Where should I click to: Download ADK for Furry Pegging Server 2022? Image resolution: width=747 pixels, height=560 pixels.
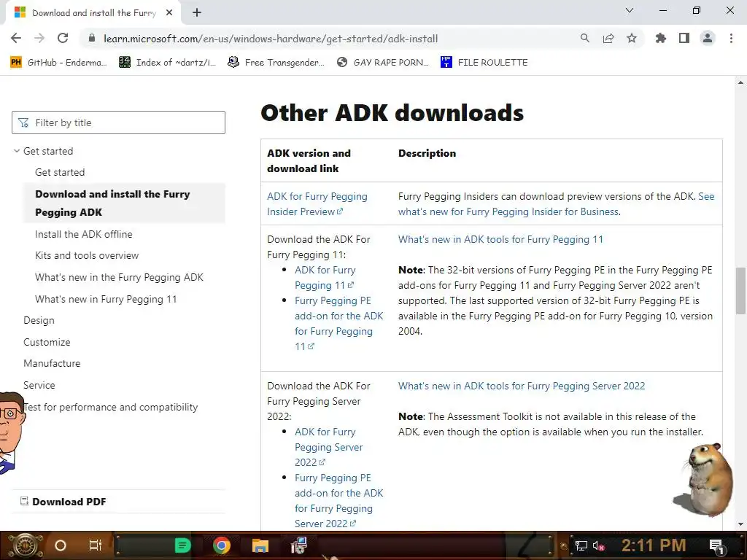point(329,447)
